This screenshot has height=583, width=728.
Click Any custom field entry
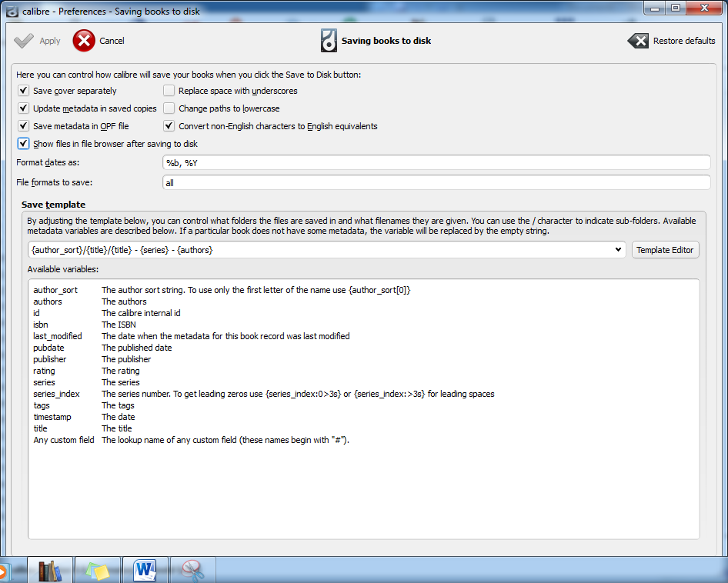coord(64,440)
